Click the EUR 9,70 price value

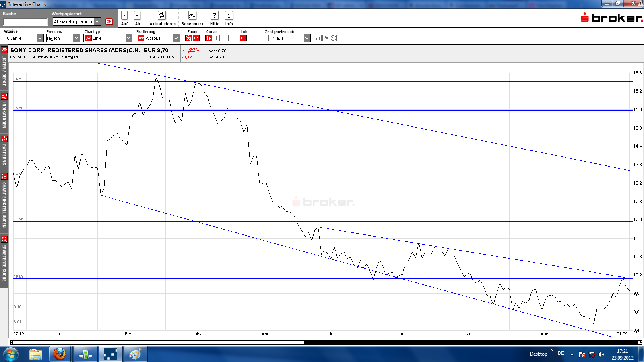pyautogui.click(x=156, y=50)
